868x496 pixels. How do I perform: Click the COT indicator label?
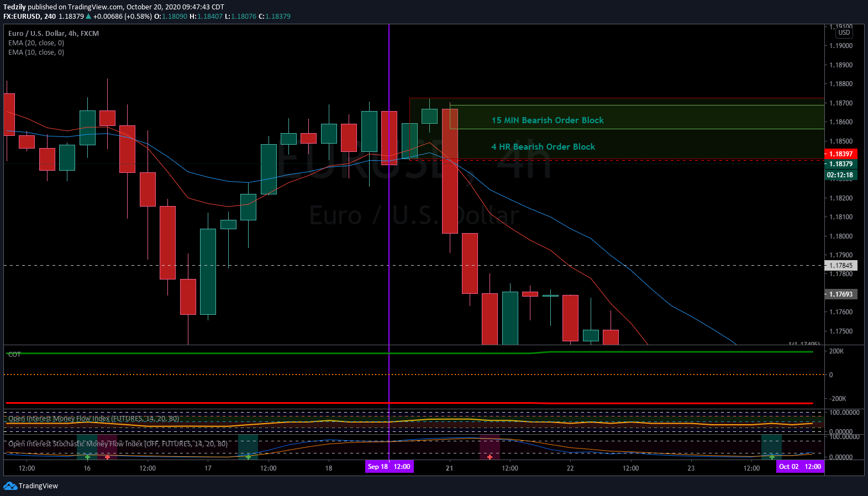(x=14, y=355)
